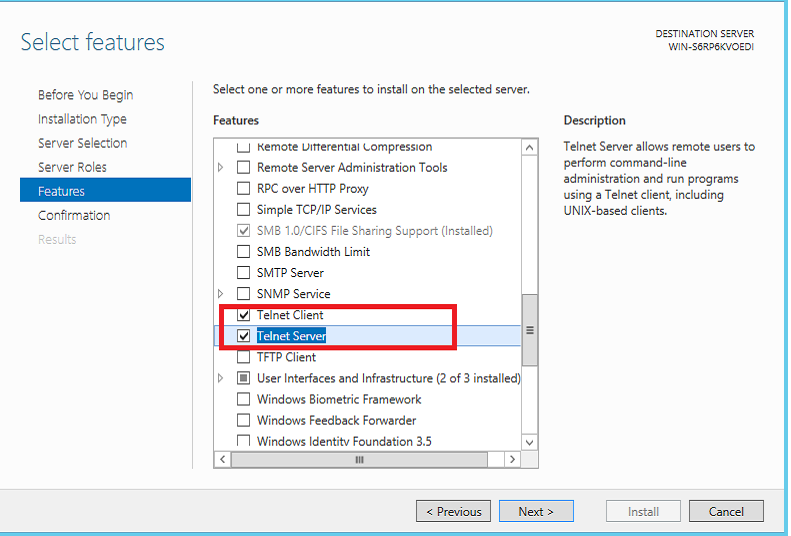Click the horizontal scroll right arrow
The height and width of the screenshot is (536, 791).
(512, 459)
